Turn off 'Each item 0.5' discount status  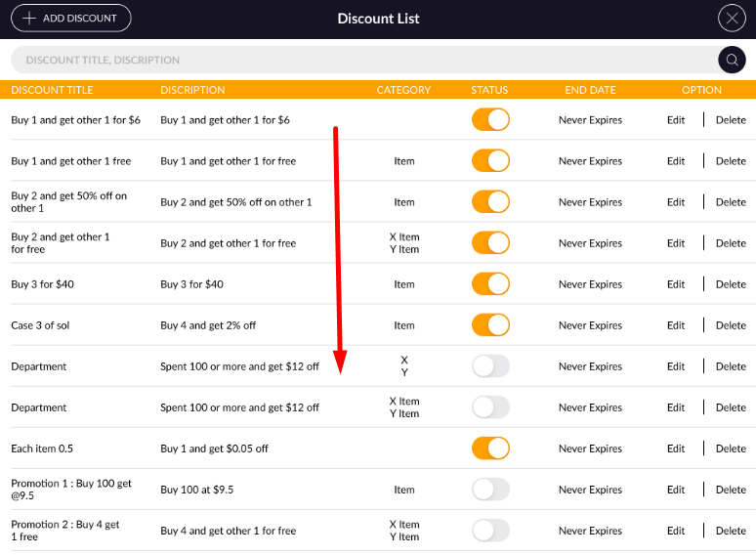[x=490, y=449]
